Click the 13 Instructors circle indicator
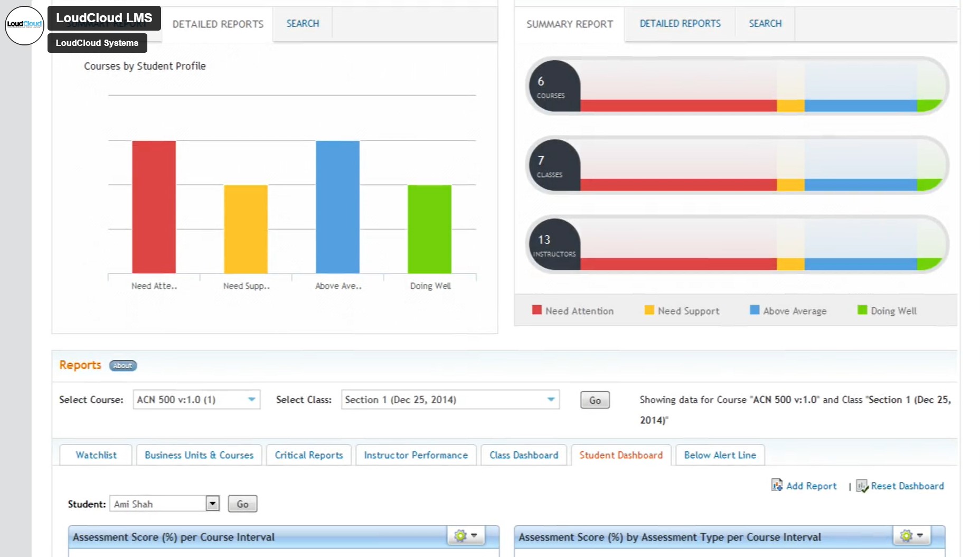Viewport: 980px width, 557px height. pyautogui.click(x=554, y=244)
